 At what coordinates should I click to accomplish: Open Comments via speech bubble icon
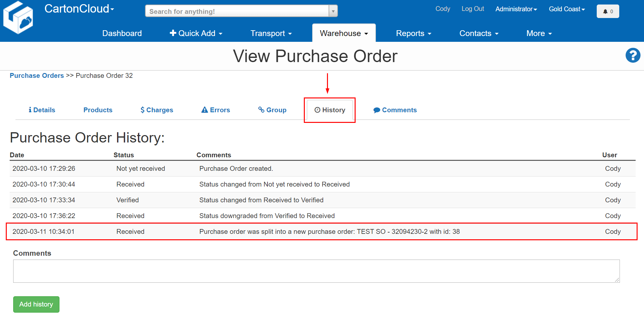pos(377,110)
